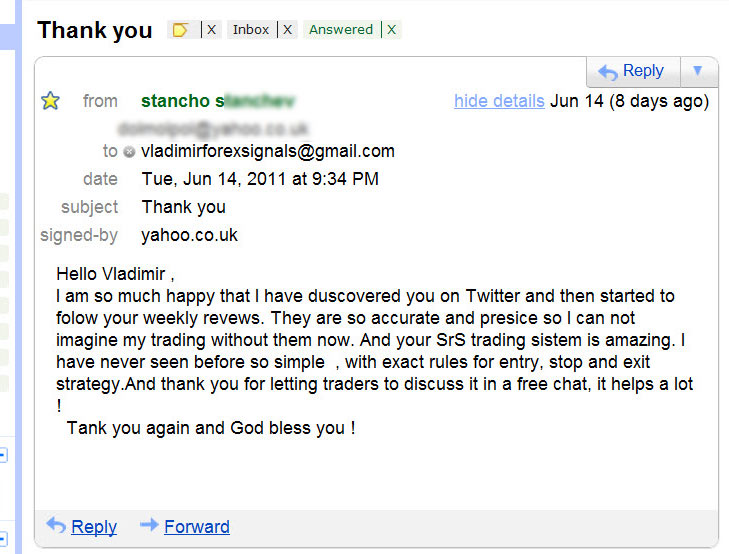
Task: Click the Thank you conversation title
Action: 95,30
